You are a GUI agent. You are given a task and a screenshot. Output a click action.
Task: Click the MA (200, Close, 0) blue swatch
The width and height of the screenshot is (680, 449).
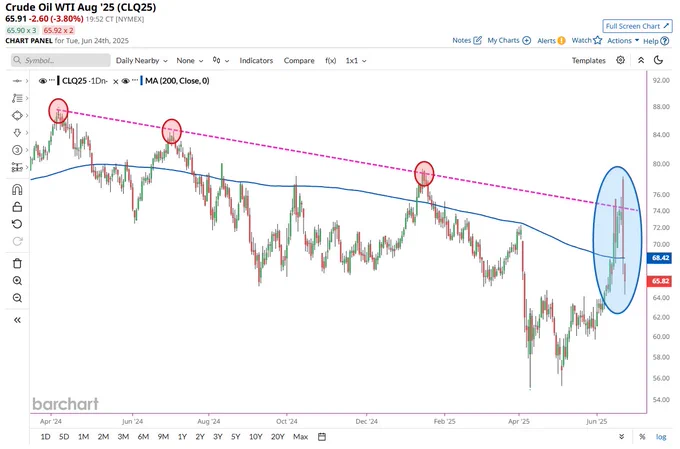(x=141, y=81)
